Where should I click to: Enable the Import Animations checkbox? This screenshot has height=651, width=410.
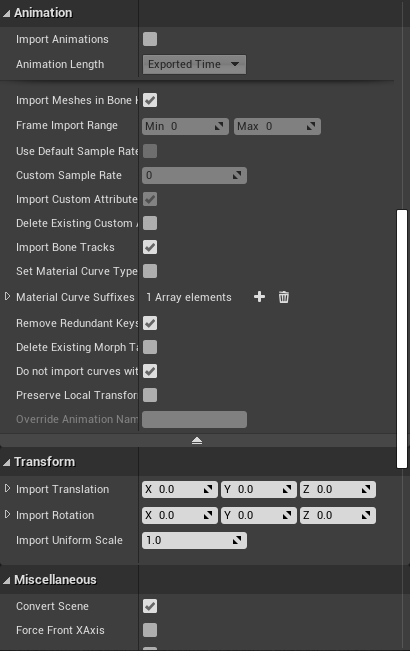150,39
